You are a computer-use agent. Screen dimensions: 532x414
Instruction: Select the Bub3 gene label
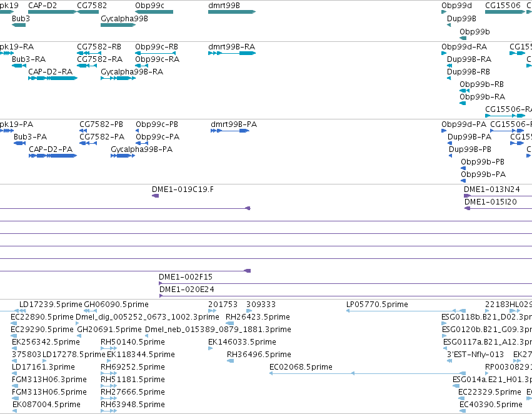pyautogui.click(x=21, y=19)
